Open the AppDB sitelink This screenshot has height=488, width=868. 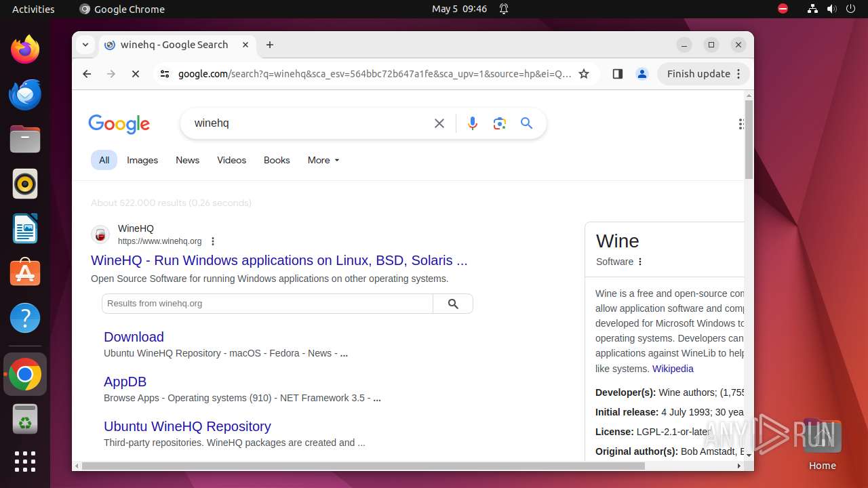tap(125, 382)
